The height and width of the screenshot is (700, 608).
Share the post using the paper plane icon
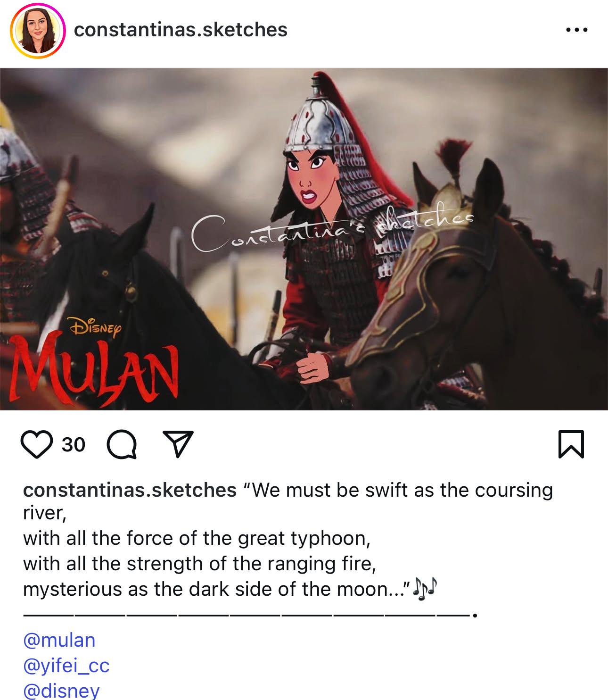pos(177,444)
